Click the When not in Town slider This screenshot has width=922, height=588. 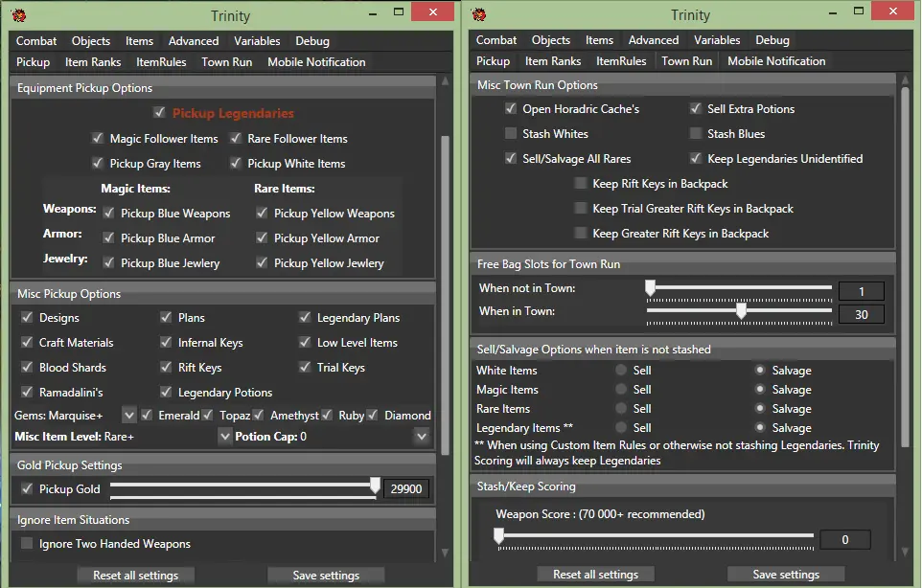(739, 288)
